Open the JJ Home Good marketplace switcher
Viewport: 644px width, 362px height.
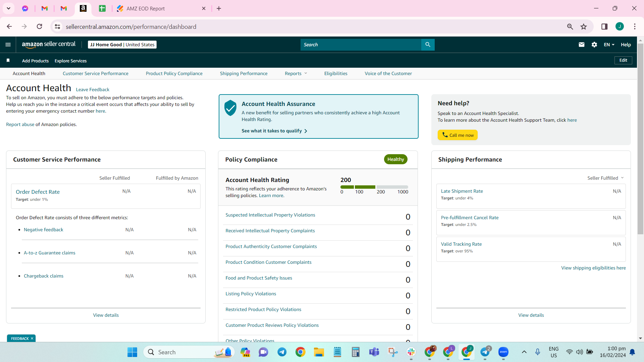coord(122,45)
